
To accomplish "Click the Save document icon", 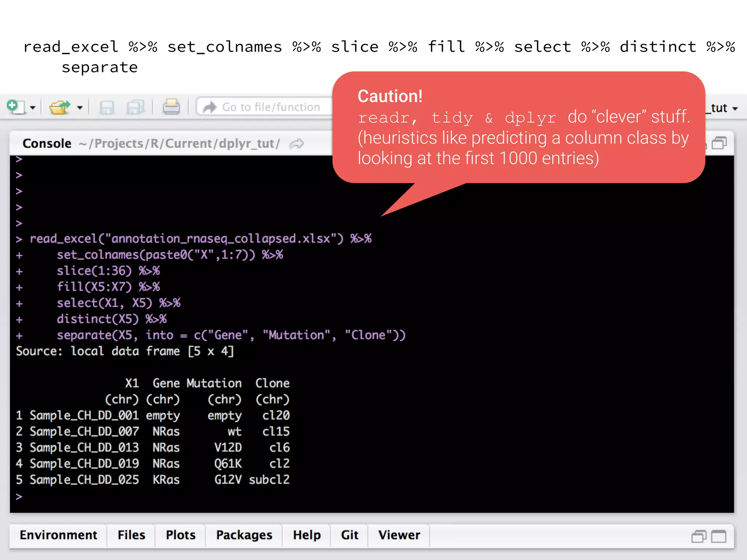I will click(x=107, y=108).
